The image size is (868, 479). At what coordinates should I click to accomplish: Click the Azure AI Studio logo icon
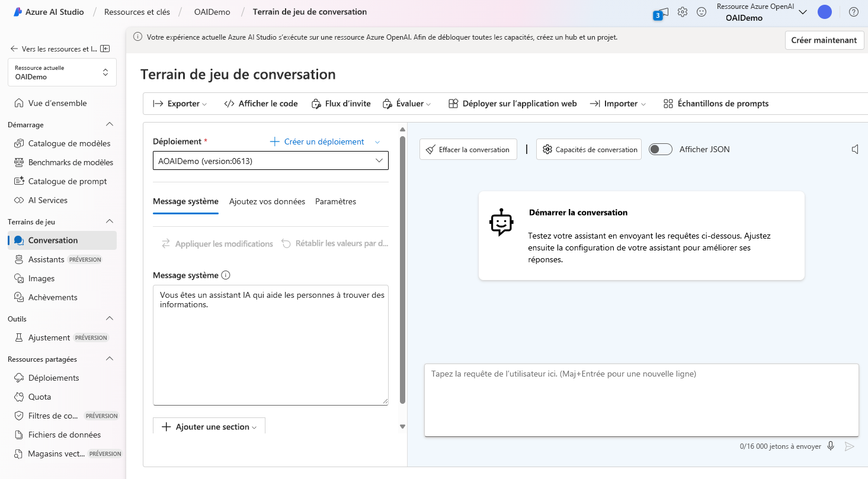(18, 12)
